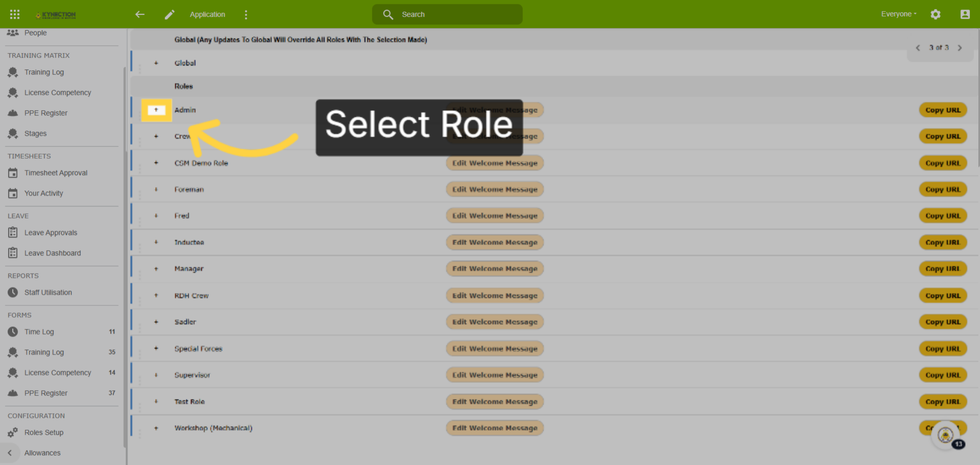Collapse sidebar with the left chevron
This screenshot has height=465, width=980.
10,453
